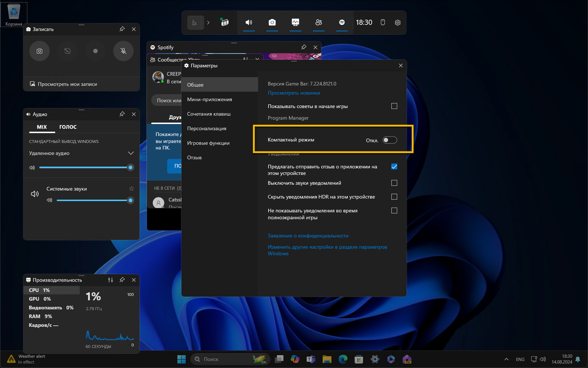Screen dimensions: 588x368
Task: Click Просмотреть мои записи
Action: click(67, 84)
